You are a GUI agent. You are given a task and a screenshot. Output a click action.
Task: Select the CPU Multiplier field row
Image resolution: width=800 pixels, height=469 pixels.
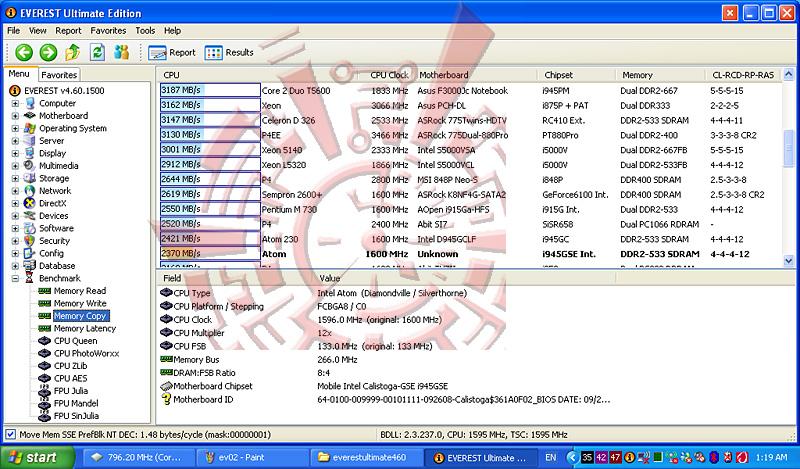pos(245,333)
